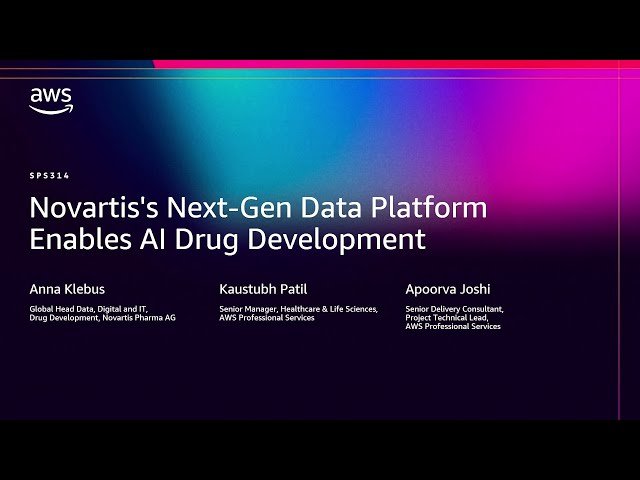Click "Senior Manager, Healthcare & Life Sciences," text
The width and height of the screenshot is (640, 480).
pos(299,309)
